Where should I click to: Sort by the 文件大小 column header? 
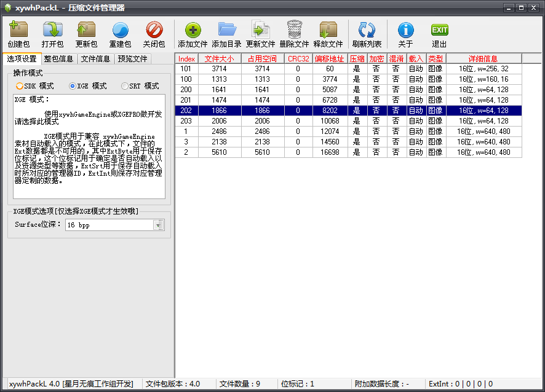pyautogui.click(x=220, y=59)
